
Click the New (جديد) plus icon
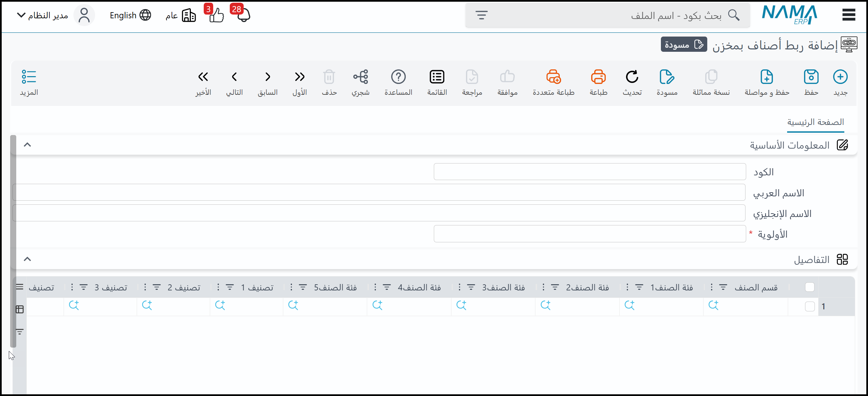pyautogui.click(x=840, y=77)
